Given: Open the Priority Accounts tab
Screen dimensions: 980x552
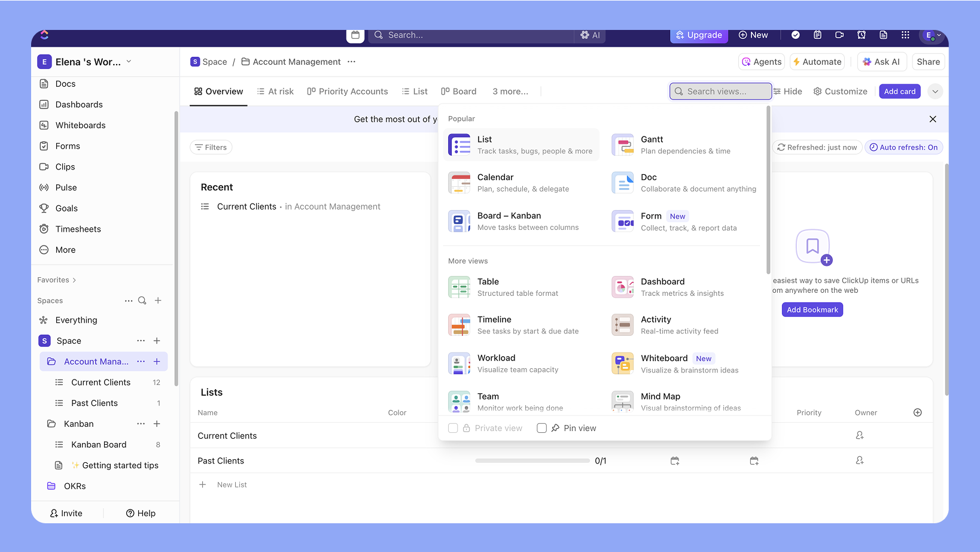Looking at the screenshot, I should click(x=348, y=92).
